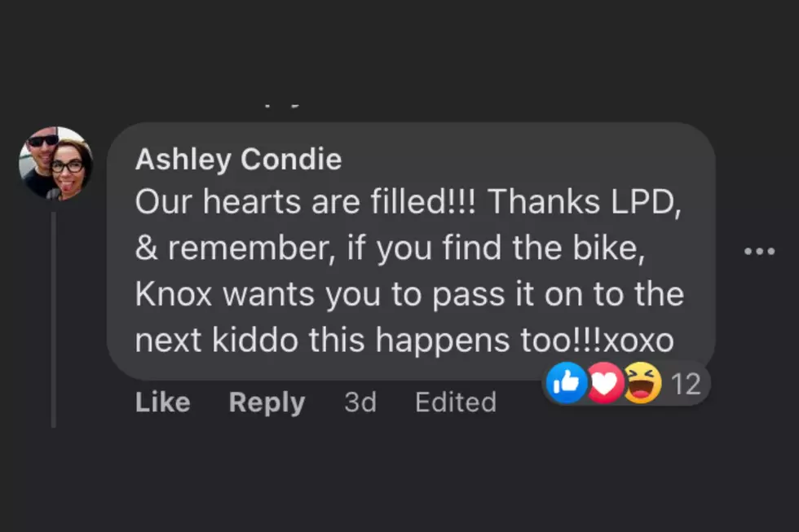The image size is (799, 532).
Task: Click the comment bubble text body
Action: pyautogui.click(x=410, y=270)
